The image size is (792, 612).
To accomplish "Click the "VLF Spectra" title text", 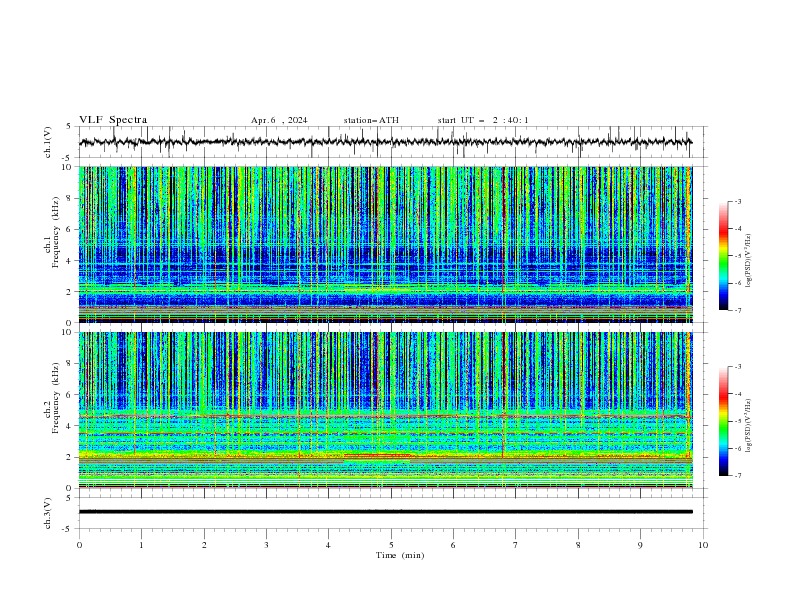I will click(x=113, y=120).
